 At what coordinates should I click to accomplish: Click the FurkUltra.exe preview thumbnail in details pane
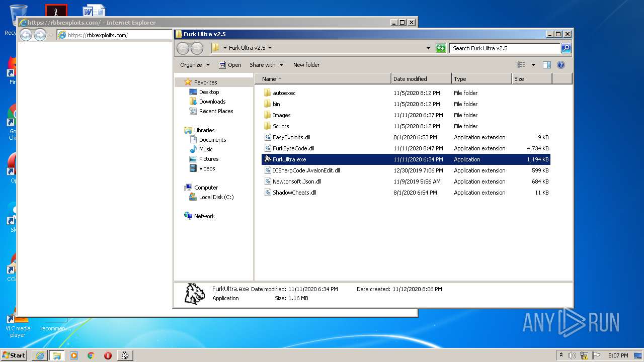pos(195,294)
